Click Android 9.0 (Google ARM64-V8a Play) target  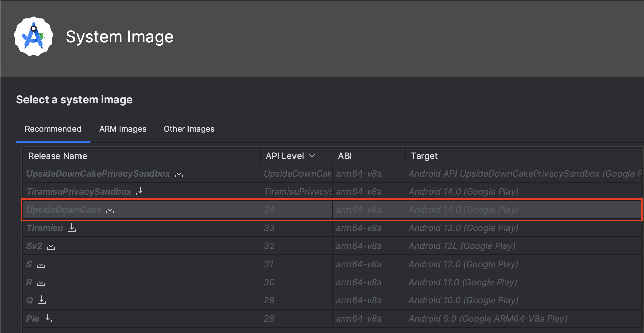point(488,319)
